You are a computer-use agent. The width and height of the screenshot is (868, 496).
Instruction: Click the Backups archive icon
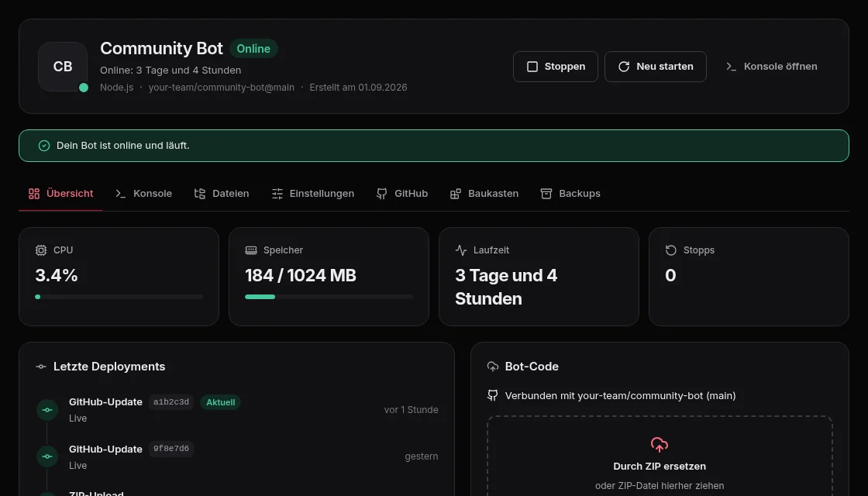click(x=546, y=194)
